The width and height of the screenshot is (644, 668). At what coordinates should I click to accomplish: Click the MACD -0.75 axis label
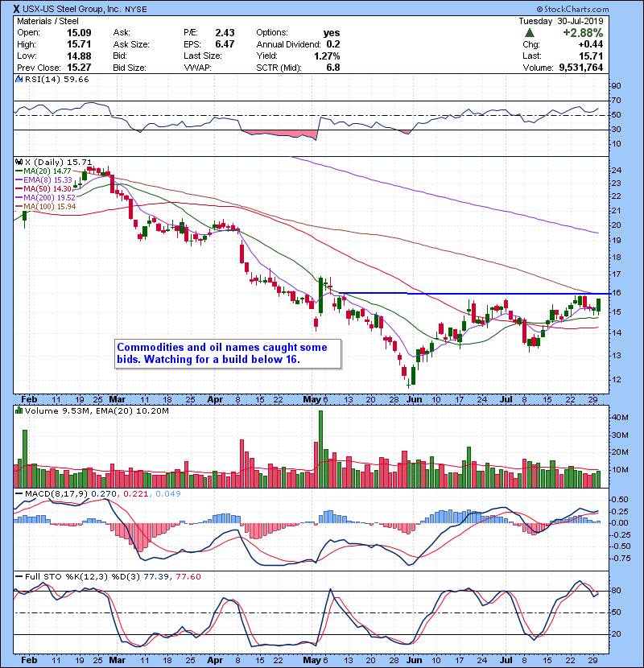pos(619,558)
